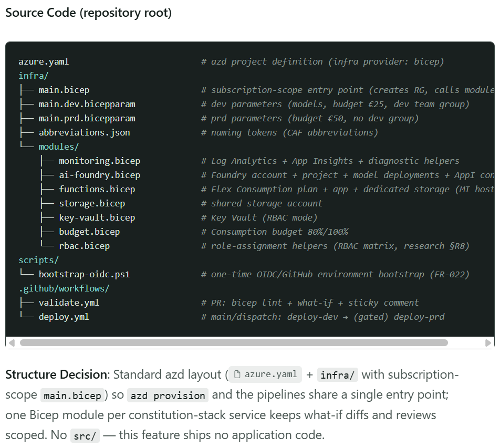The width and height of the screenshot is (500, 448).
Task: Click comment '# PR: bicep lint + what-if + sticky comment'
Action: pyautogui.click(x=310, y=303)
